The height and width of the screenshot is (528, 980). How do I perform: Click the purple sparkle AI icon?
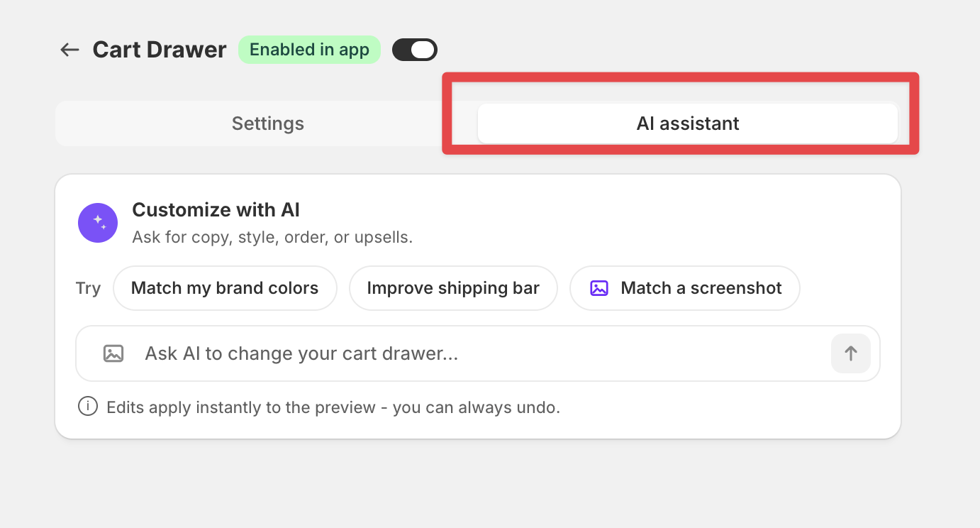coord(98,223)
